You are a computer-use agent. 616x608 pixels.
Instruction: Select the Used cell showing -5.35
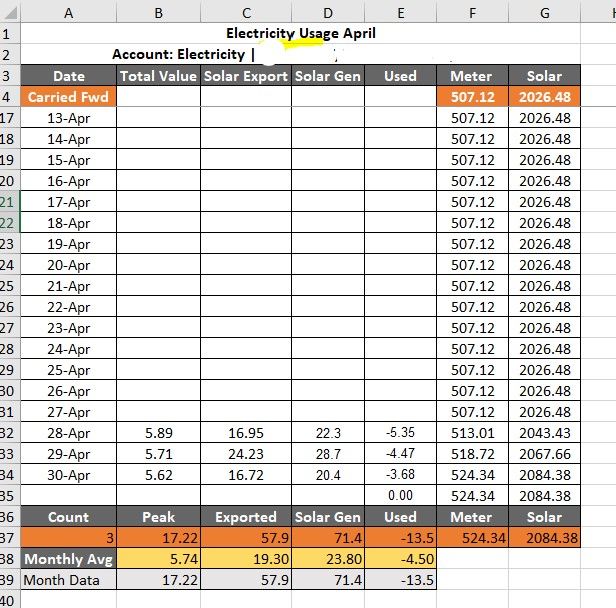click(400, 433)
